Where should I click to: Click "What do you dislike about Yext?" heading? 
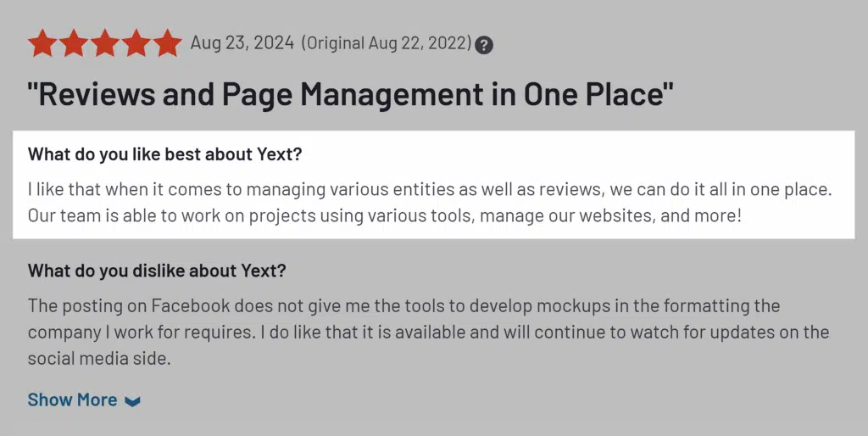pos(157,271)
